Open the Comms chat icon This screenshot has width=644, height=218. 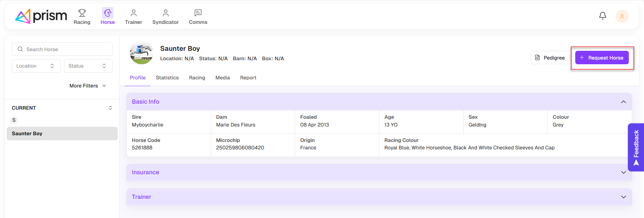point(198,13)
